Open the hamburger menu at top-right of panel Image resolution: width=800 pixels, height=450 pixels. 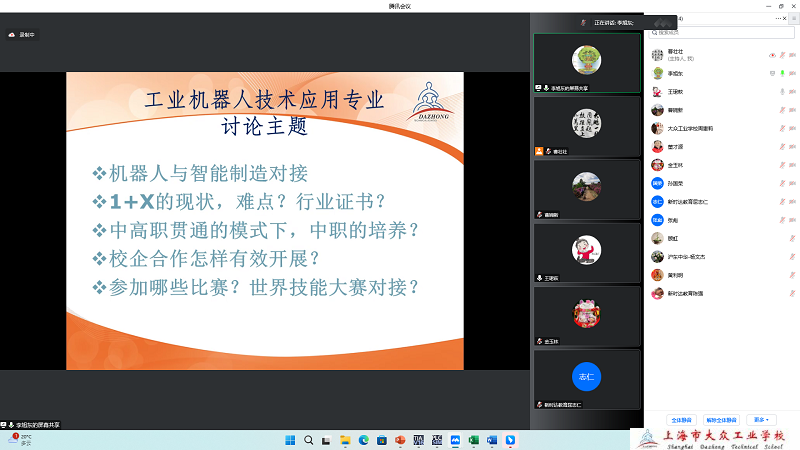click(794, 18)
